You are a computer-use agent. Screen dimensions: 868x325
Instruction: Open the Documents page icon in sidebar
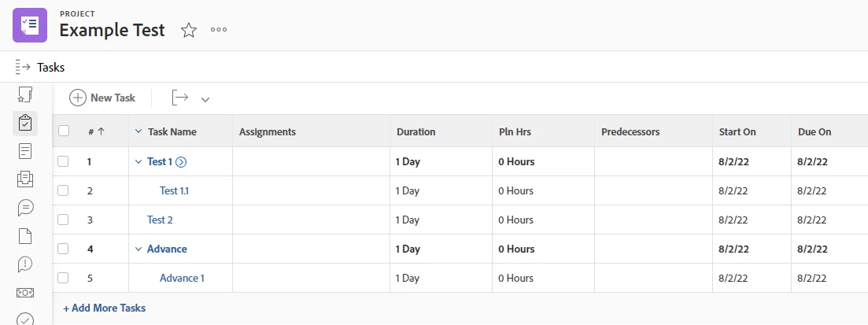click(x=25, y=235)
